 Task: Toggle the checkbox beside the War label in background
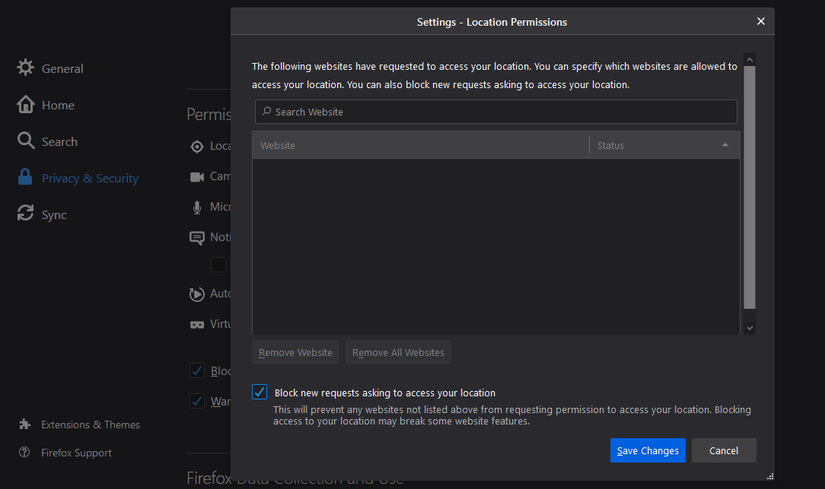[x=197, y=401]
